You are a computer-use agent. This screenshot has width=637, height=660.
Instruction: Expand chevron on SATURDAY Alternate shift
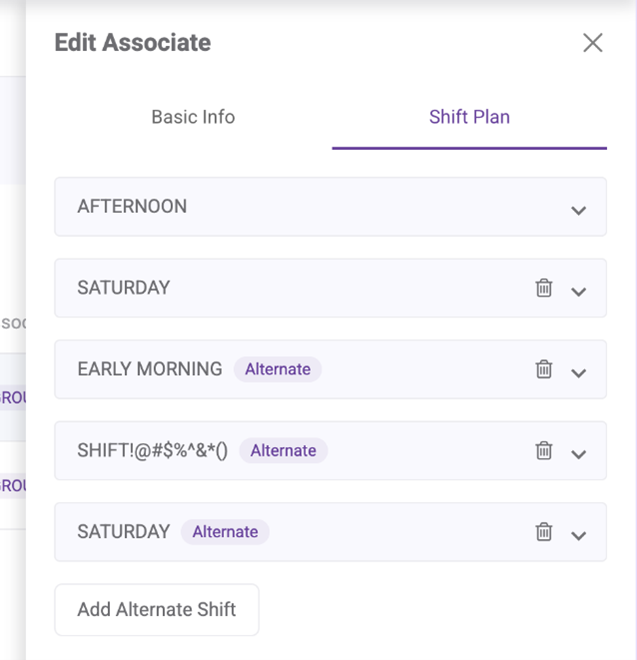pyautogui.click(x=578, y=534)
